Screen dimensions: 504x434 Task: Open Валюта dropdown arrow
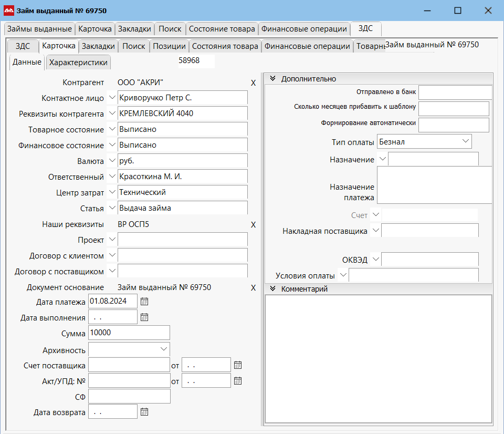(x=112, y=160)
